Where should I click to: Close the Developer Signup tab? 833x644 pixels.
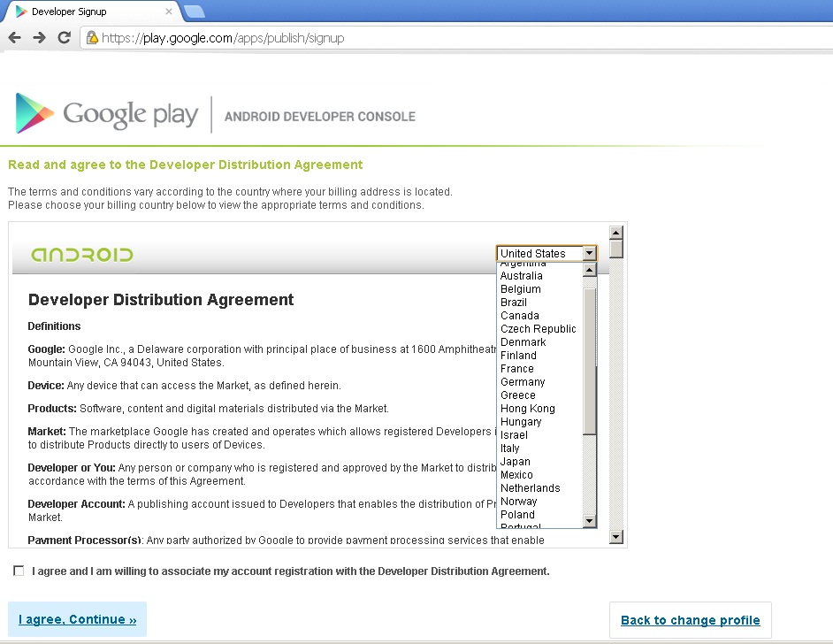[x=168, y=11]
